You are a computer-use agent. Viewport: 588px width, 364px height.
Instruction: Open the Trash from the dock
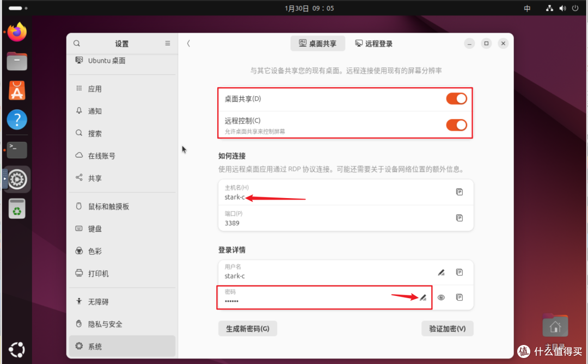tap(17, 208)
